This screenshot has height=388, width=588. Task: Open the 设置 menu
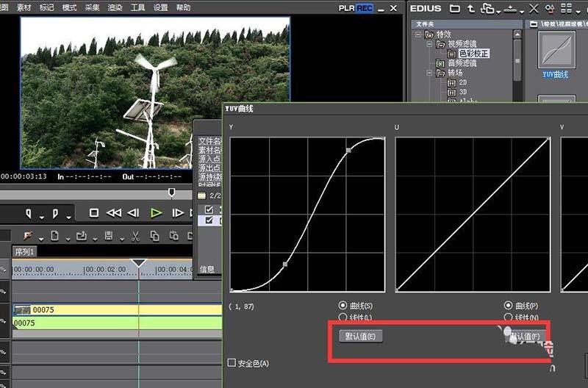tap(160, 7)
